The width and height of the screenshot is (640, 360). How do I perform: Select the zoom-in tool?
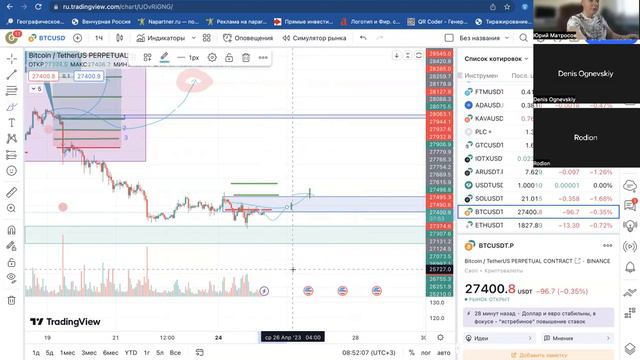tap(11, 208)
